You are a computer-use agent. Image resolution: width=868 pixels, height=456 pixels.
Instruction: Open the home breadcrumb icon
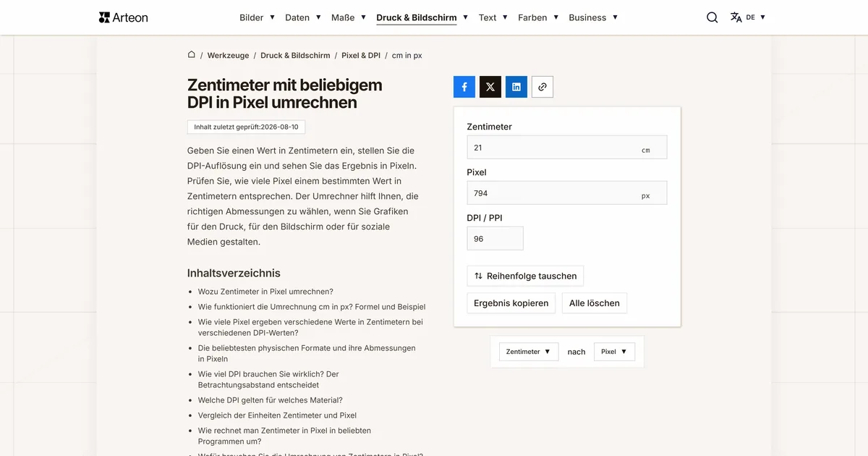(x=192, y=54)
